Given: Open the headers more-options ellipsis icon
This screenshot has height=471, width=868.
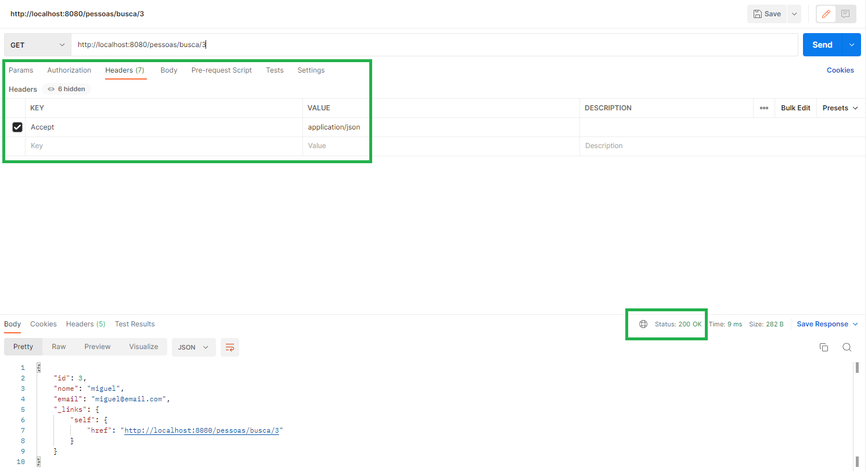Looking at the screenshot, I should point(763,107).
